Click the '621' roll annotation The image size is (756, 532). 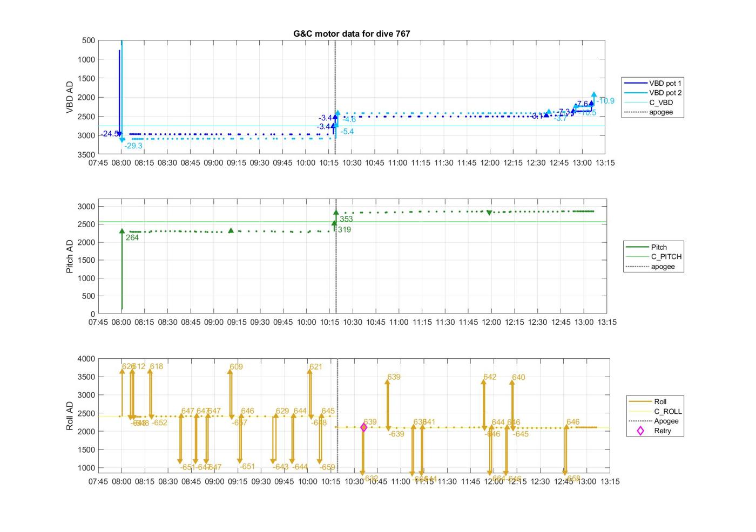(x=315, y=367)
